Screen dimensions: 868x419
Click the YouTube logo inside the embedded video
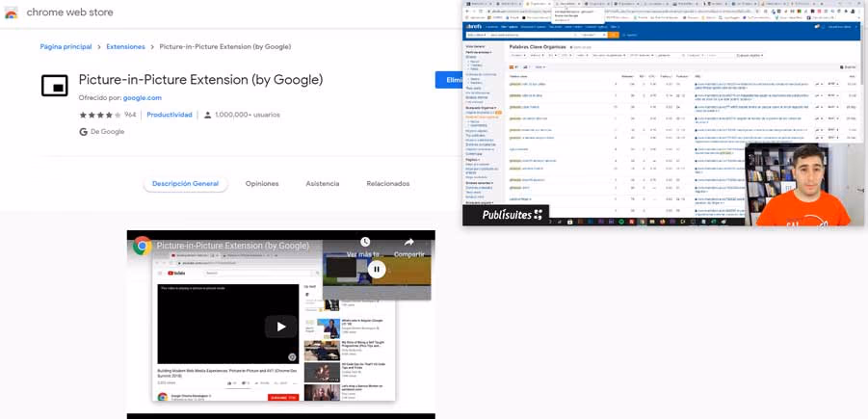(177, 274)
